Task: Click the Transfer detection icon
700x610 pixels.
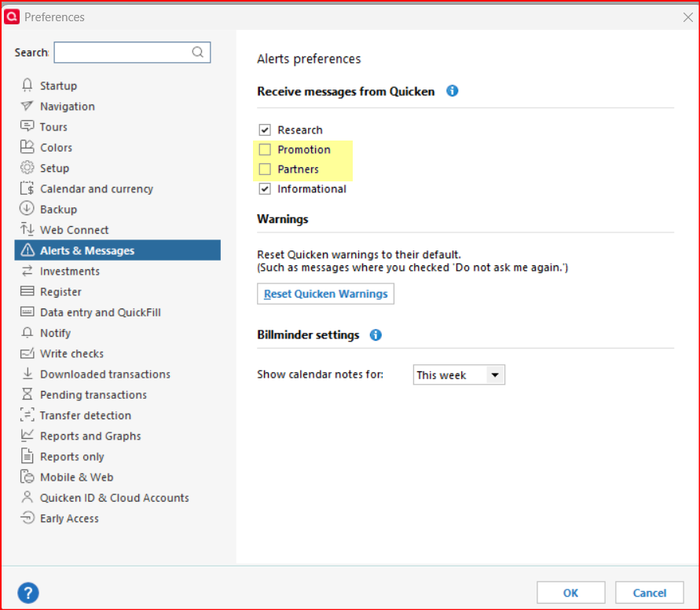Action: 27,415
